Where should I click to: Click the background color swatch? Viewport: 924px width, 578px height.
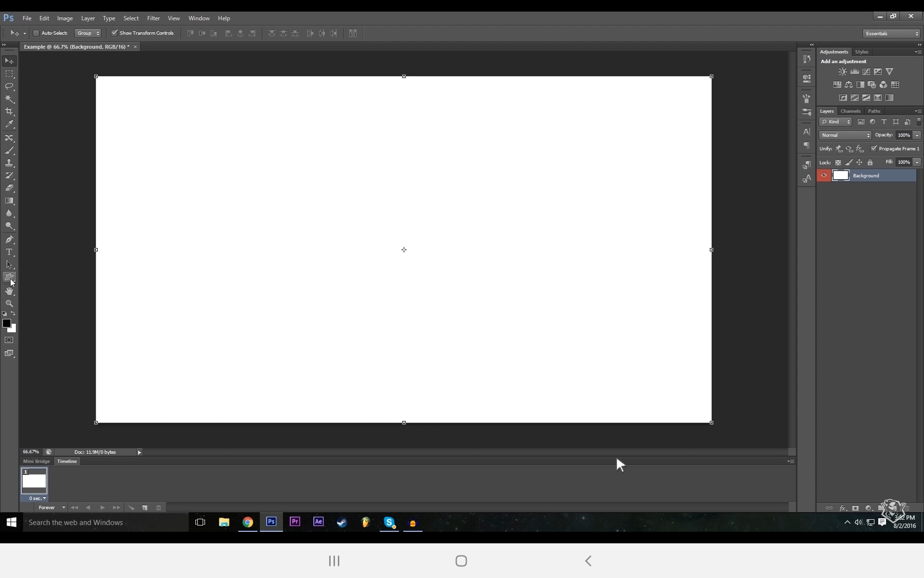13,330
